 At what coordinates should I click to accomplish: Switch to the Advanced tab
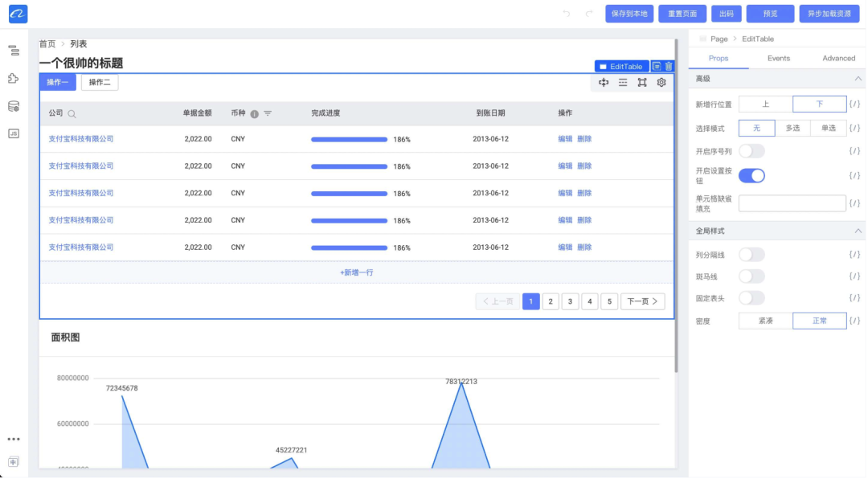pos(838,58)
